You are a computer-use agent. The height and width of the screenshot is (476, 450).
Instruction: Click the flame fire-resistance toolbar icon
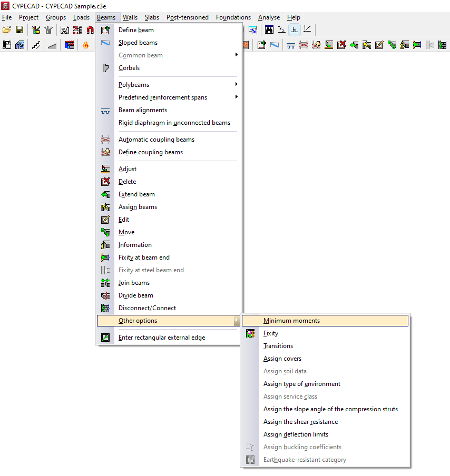86,45
